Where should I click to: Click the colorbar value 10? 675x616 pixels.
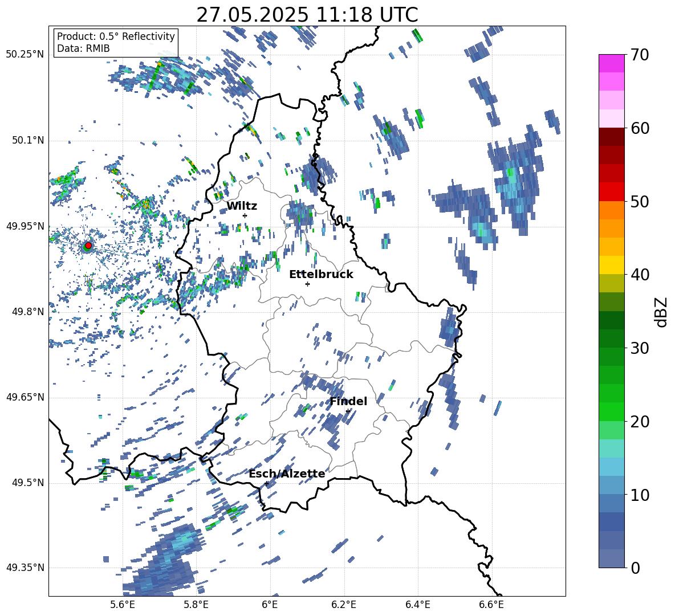pos(640,495)
